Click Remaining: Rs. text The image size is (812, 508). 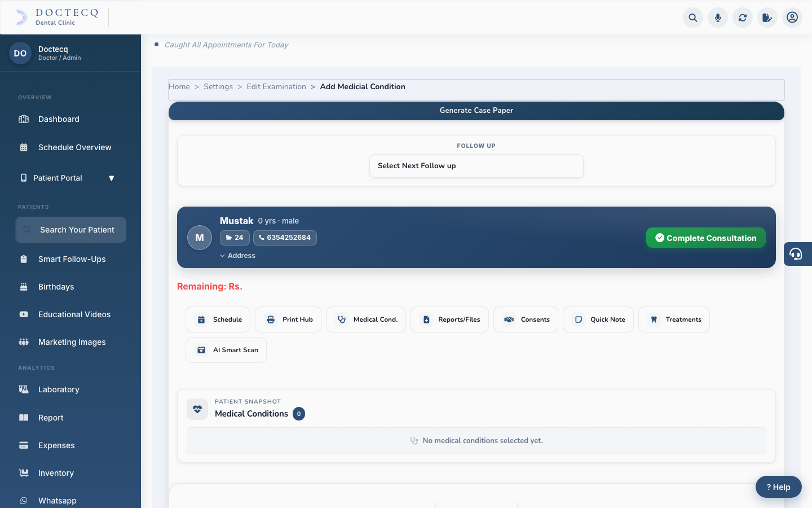tap(210, 286)
